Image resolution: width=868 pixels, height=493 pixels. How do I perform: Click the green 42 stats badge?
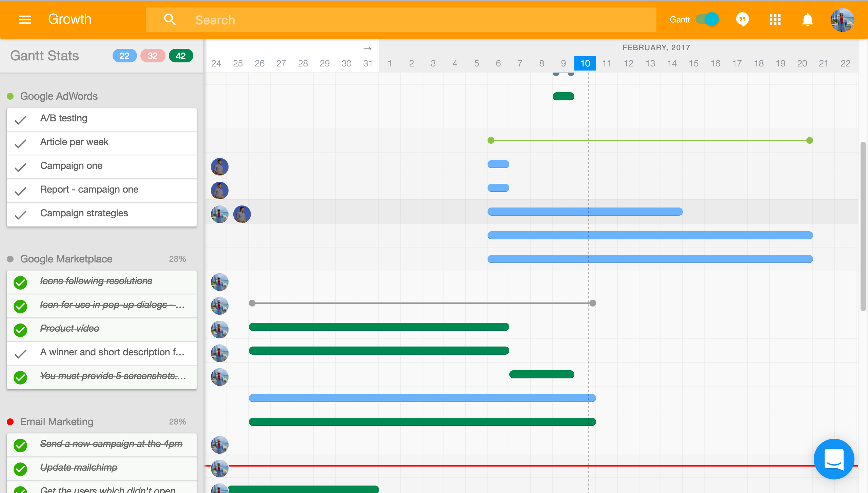click(x=181, y=56)
